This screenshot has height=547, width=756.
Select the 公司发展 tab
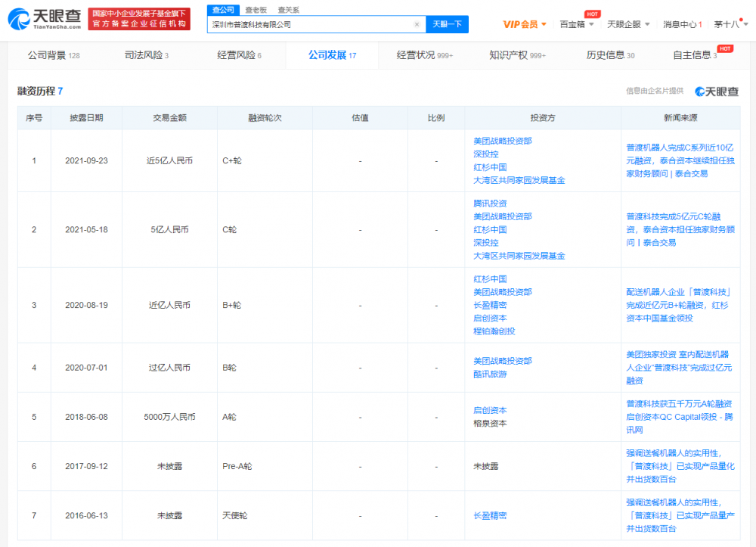[332, 55]
